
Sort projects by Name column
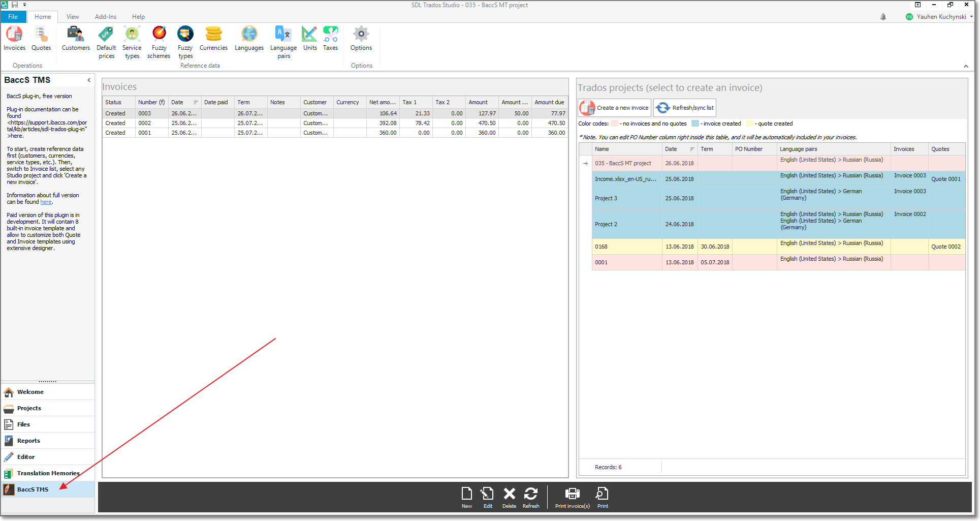[x=627, y=149]
